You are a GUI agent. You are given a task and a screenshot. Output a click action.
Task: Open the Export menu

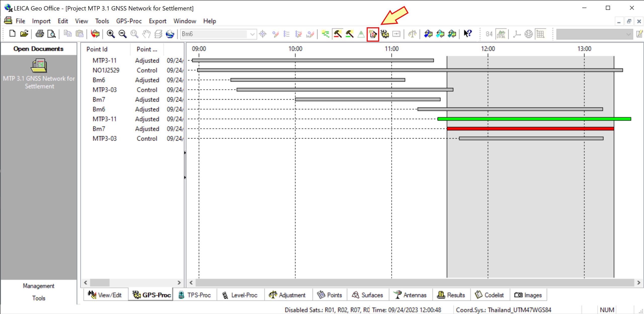[157, 21]
